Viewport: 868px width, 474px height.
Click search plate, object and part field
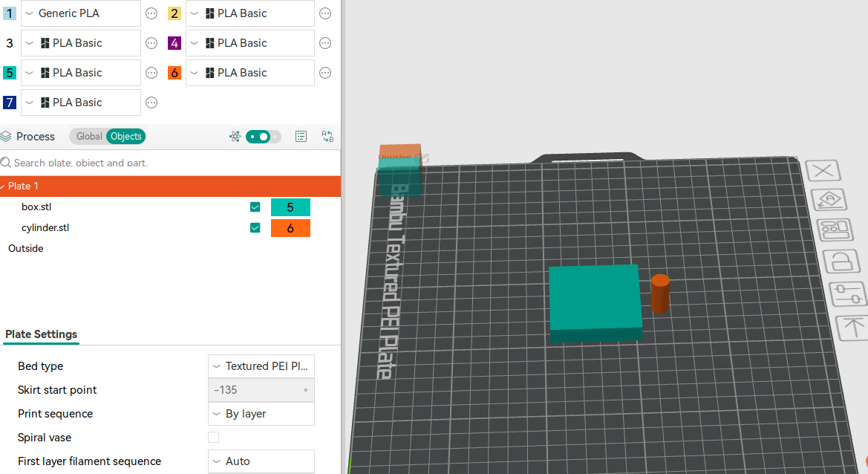170,163
